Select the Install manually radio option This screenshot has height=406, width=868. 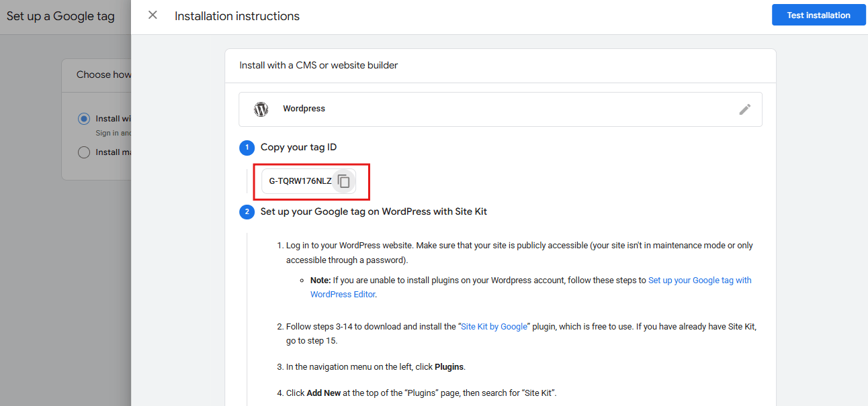pos(83,152)
